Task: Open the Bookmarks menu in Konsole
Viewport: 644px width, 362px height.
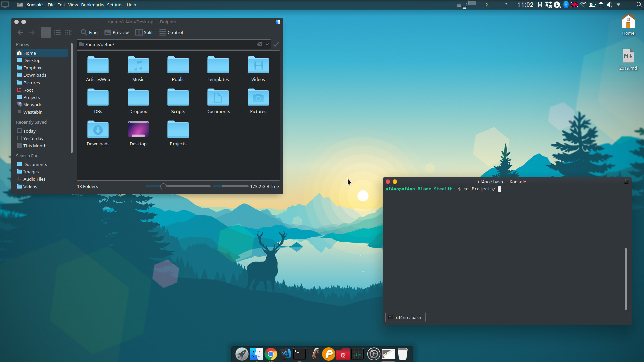Action: click(92, 5)
